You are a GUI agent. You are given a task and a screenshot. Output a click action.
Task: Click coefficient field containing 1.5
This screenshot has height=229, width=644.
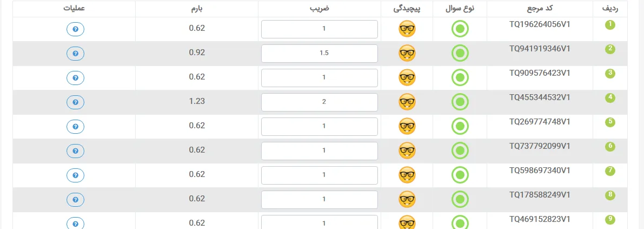pyautogui.click(x=320, y=54)
